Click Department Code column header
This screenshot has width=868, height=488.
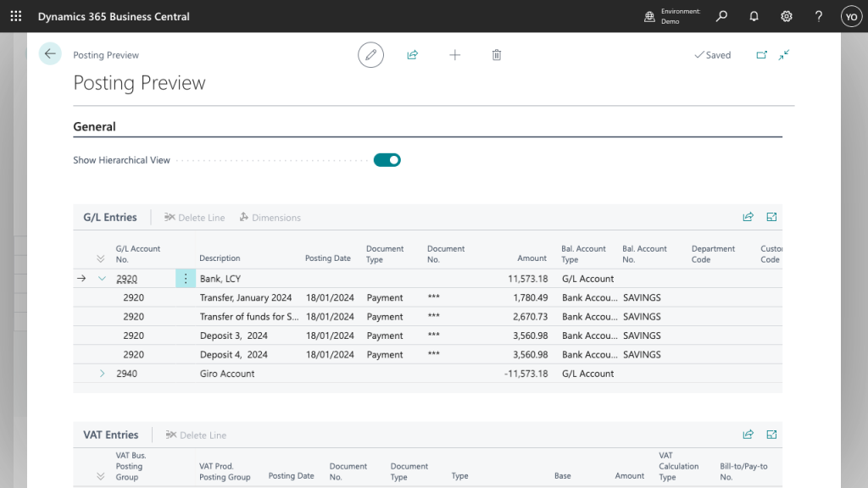pos(713,254)
